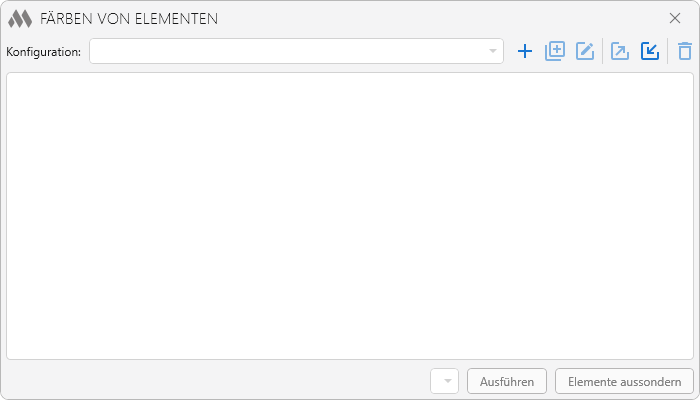The image size is (700, 400).
Task: Click the separator between edit and export icons
Action: point(602,51)
